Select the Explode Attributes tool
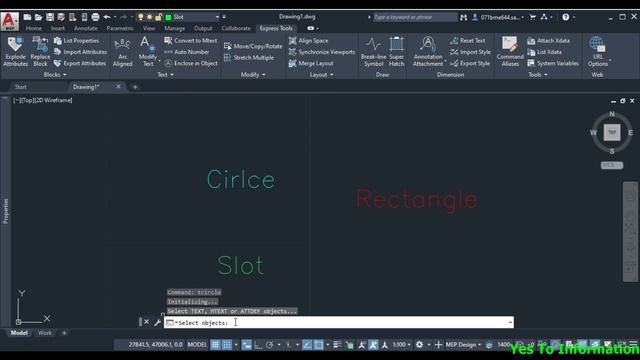 click(16, 51)
